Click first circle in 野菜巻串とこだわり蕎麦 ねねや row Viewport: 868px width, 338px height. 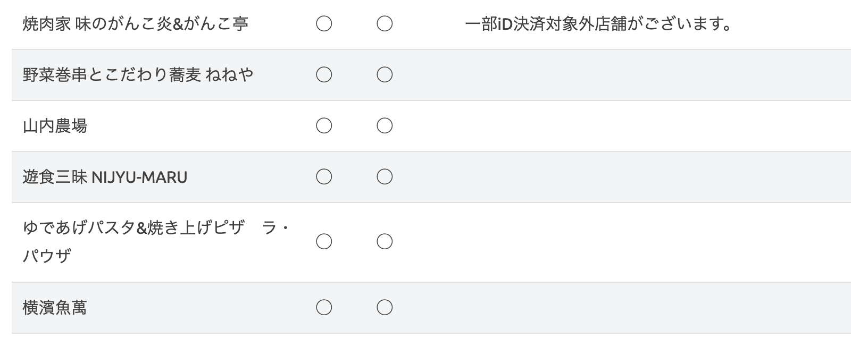[x=324, y=75]
